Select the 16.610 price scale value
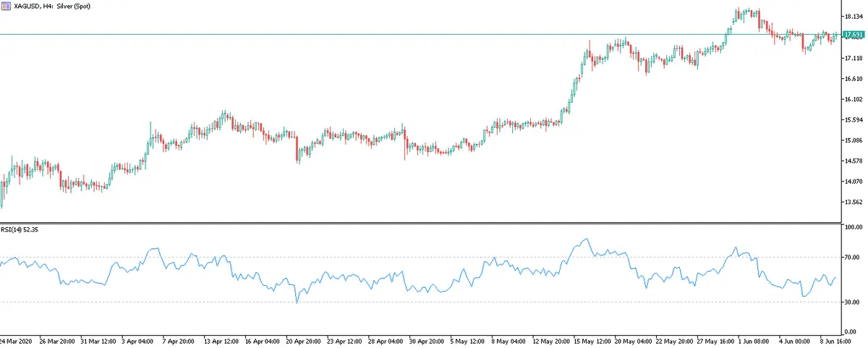 click(854, 79)
